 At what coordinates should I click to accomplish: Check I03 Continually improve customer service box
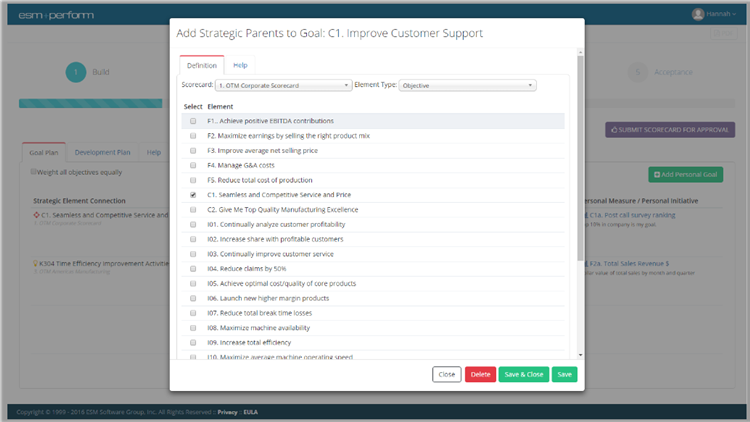click(193, 254)
